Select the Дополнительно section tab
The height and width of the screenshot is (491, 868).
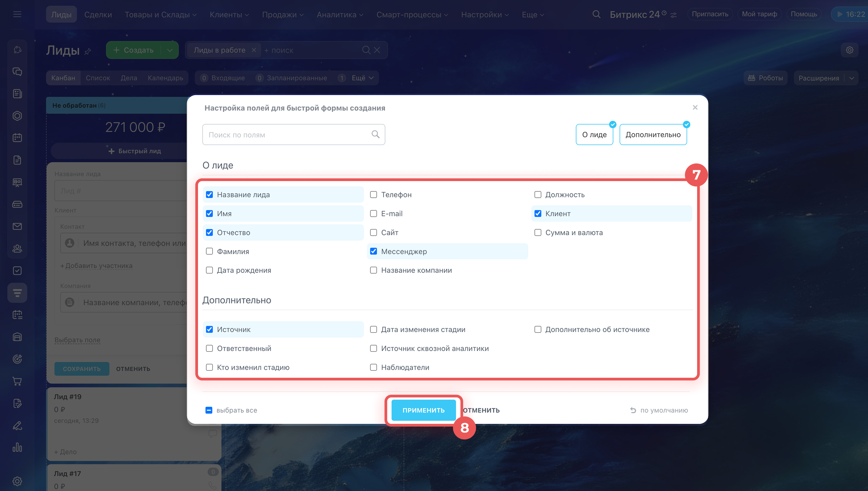(653, 135)
